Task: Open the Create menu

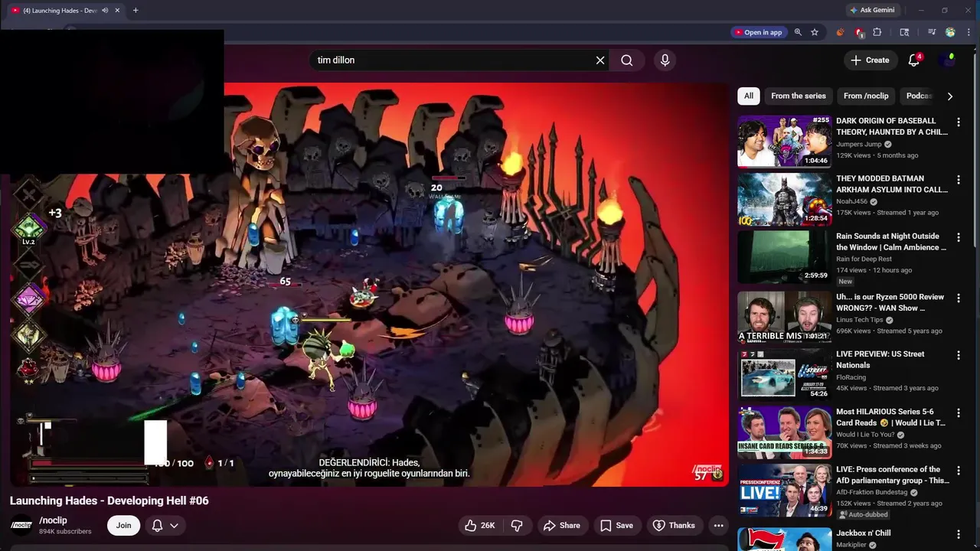Action: pyautogui.click(x=870, y=60)
